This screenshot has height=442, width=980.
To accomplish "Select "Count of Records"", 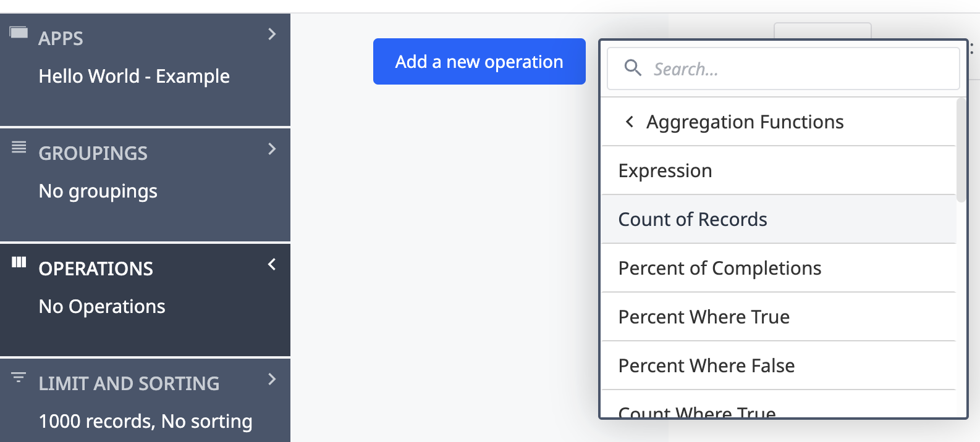I will coord(692,219).
